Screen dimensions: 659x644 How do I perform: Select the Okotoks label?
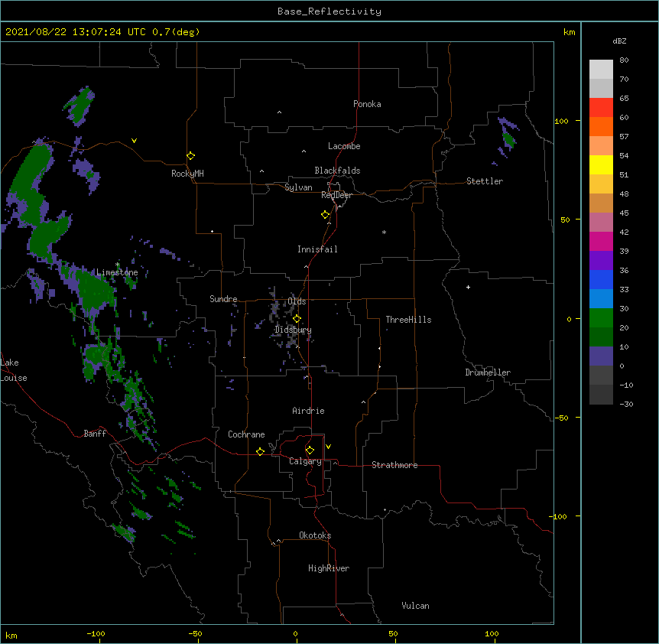315,535
